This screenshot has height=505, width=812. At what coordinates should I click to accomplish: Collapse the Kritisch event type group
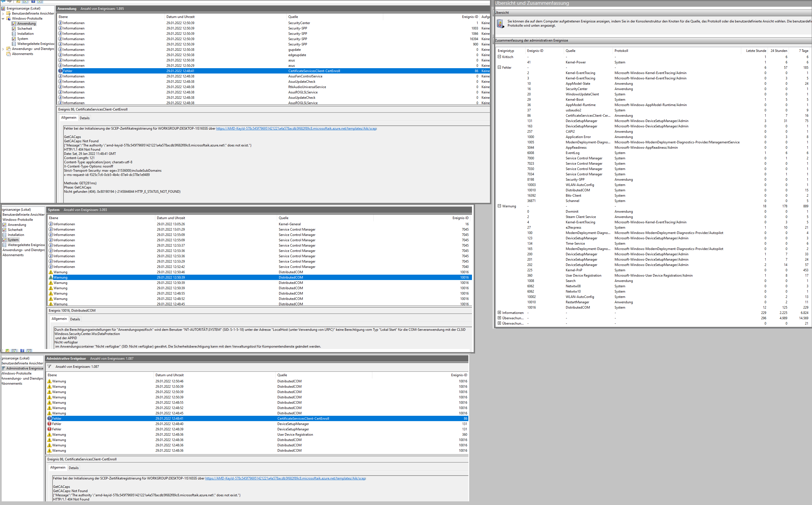pyautogui.click(x=499, y=57)
